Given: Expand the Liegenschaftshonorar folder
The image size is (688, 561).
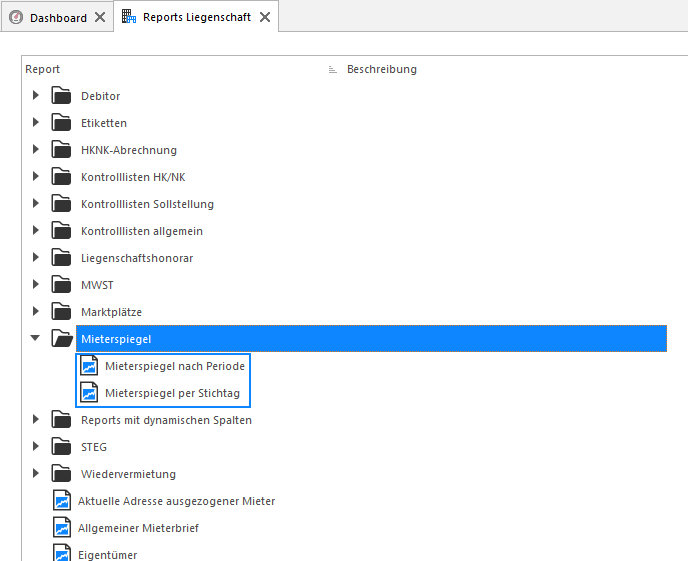Looking at the screenshot, I should [36, 257].
